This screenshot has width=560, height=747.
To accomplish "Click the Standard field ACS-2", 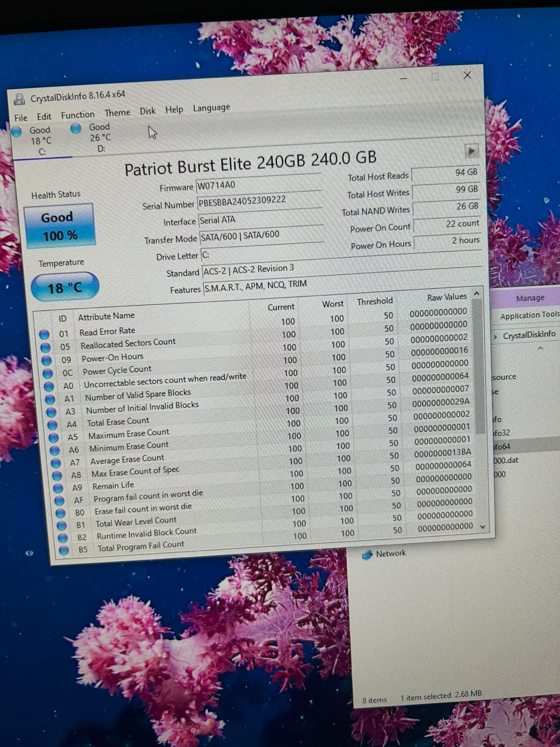I will (342, 265).
